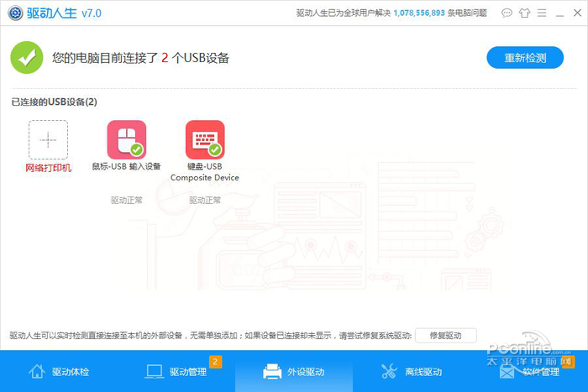Click the 修复驱动 repair driver button
The width and height of the screenshot is (588, 392).
coord(446,336)
